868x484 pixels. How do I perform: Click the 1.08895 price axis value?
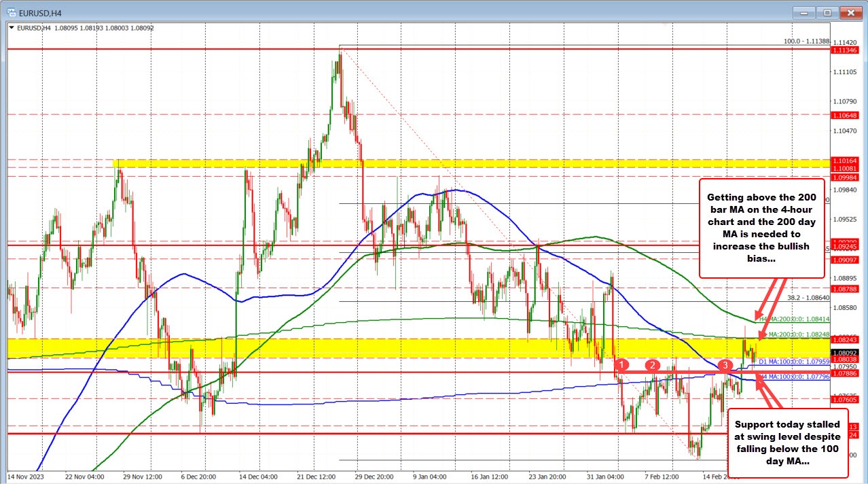845,278
